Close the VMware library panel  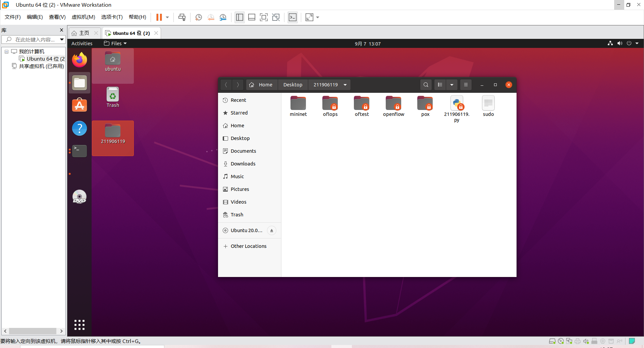[x=61, y=30]
